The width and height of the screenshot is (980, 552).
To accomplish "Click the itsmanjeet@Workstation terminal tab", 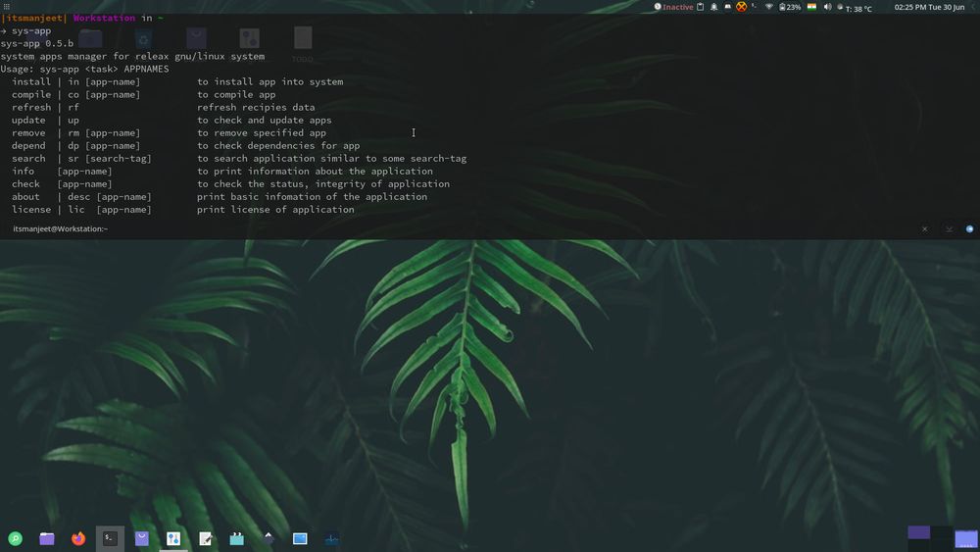I will coord(60,228).
